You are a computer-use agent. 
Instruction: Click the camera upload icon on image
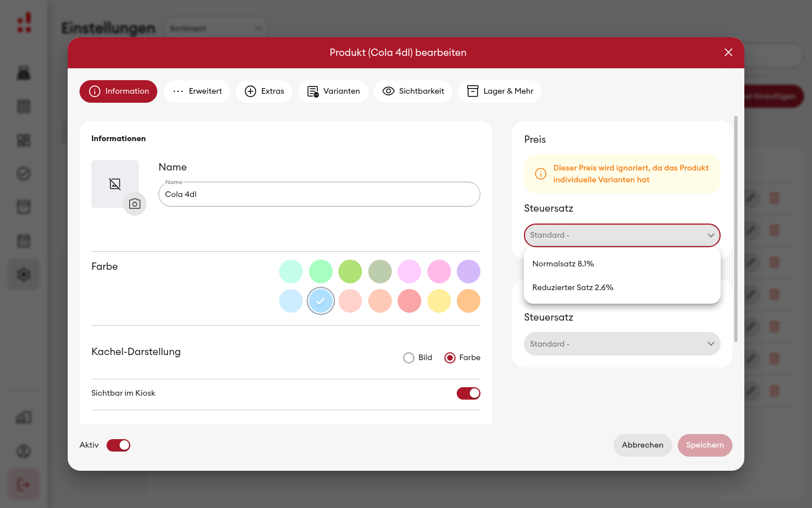pyautogui.click(x=135, y=204)
